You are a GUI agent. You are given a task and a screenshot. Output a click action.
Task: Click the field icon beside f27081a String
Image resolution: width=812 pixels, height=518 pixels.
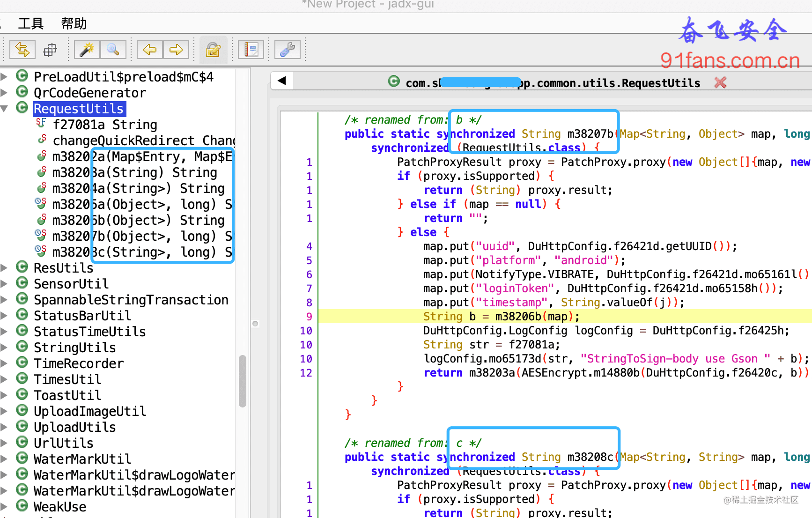coord(41,124)
